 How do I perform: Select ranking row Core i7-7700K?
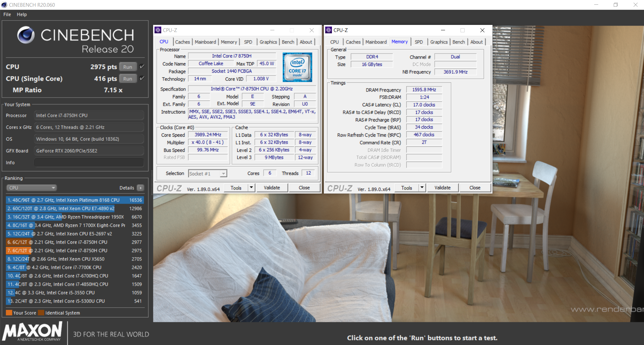coord(75,267)
